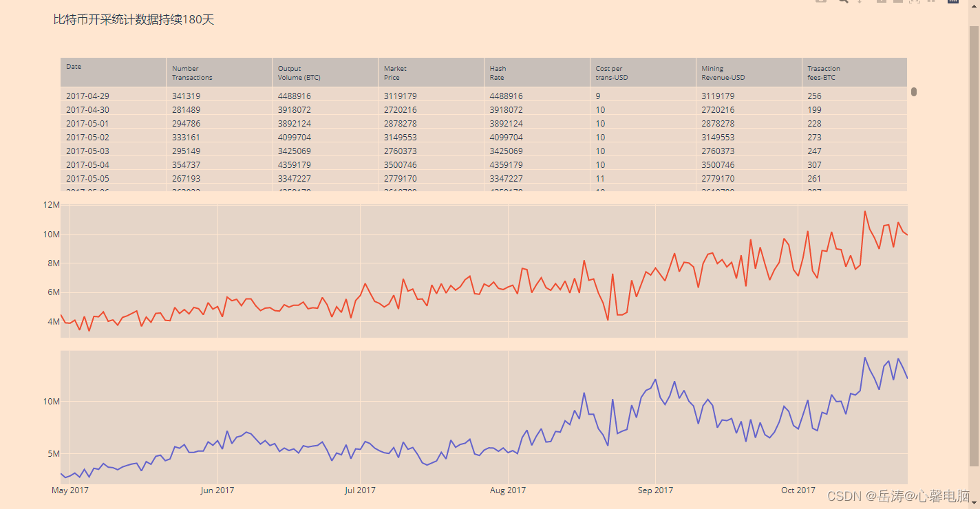Click 4099704 in the Output Volume column
The image size is (980, 509).
pyautogui.click(x=295, y=138)
